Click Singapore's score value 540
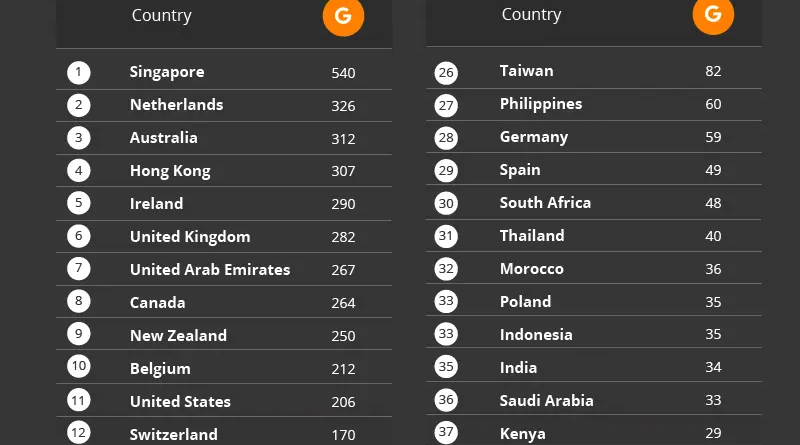The height and width of the screenshot is (445, 800). 343,73
